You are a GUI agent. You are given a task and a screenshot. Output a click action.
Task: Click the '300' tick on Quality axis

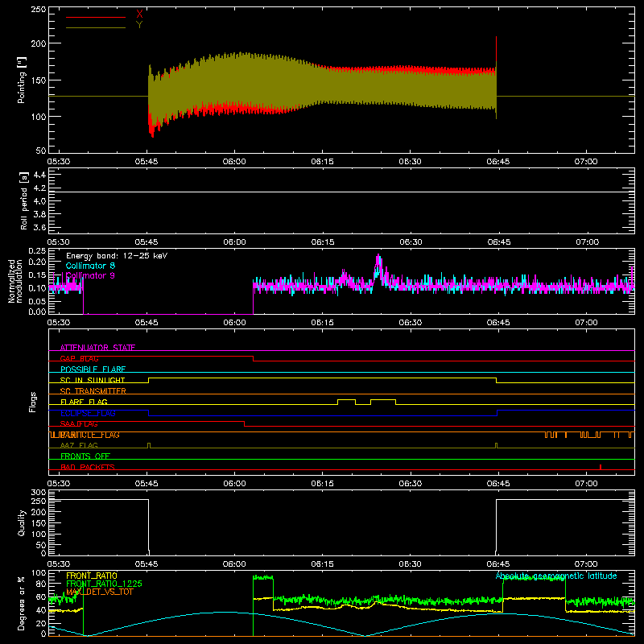pos(39,493)
